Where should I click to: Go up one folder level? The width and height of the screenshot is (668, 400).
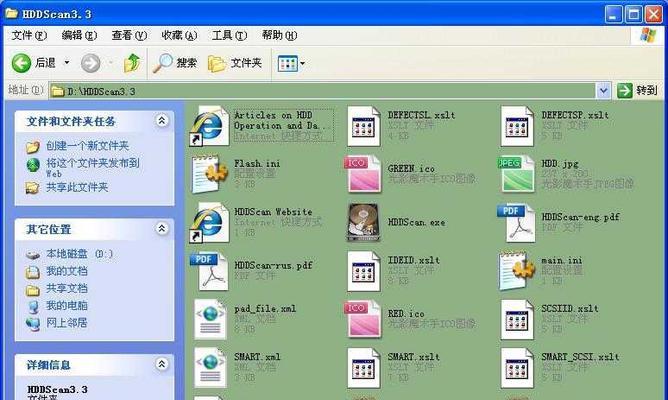(132, 63)
